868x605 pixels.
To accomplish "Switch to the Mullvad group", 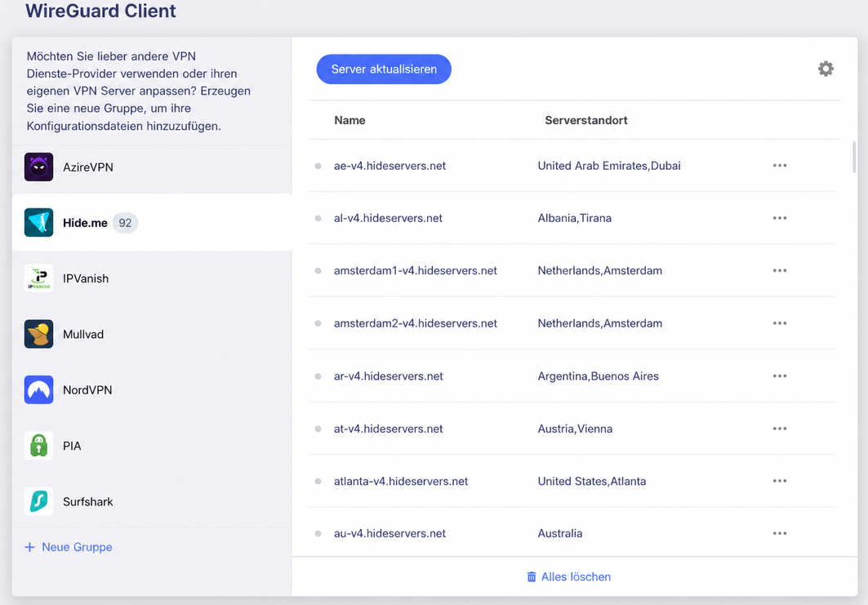I will tap(152, 334).
